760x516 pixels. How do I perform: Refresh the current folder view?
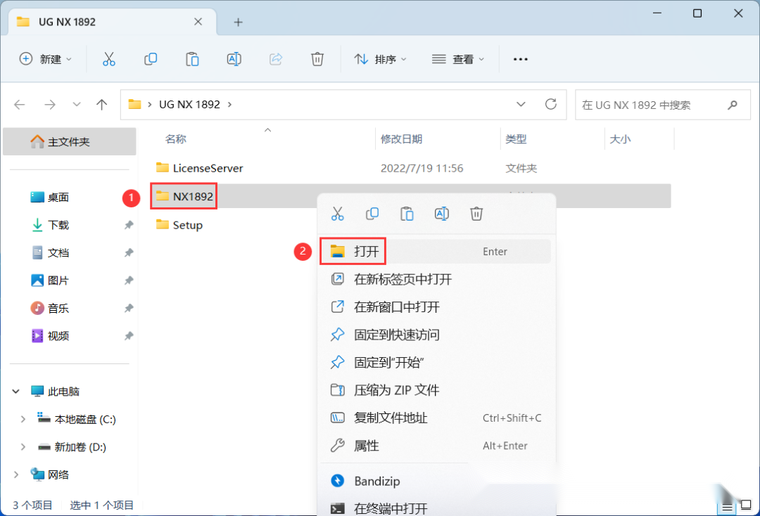click(550, 104)
